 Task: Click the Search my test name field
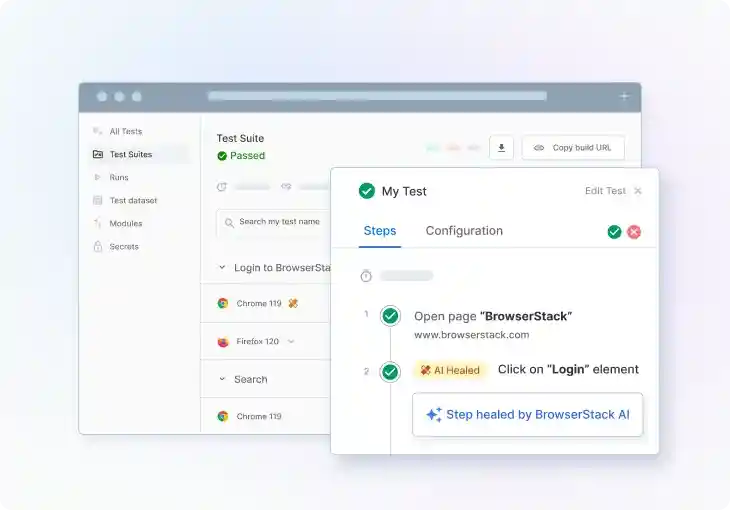274,222
